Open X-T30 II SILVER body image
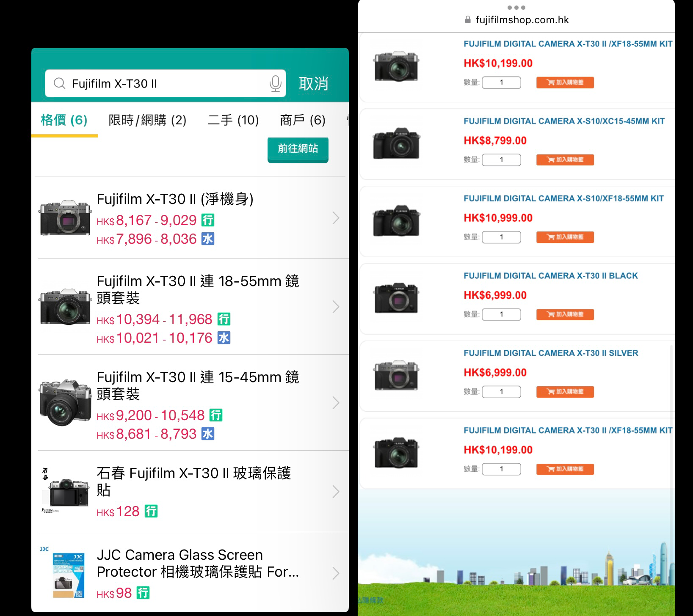Viewport: 693px width, 616px height. coord(396,375)
